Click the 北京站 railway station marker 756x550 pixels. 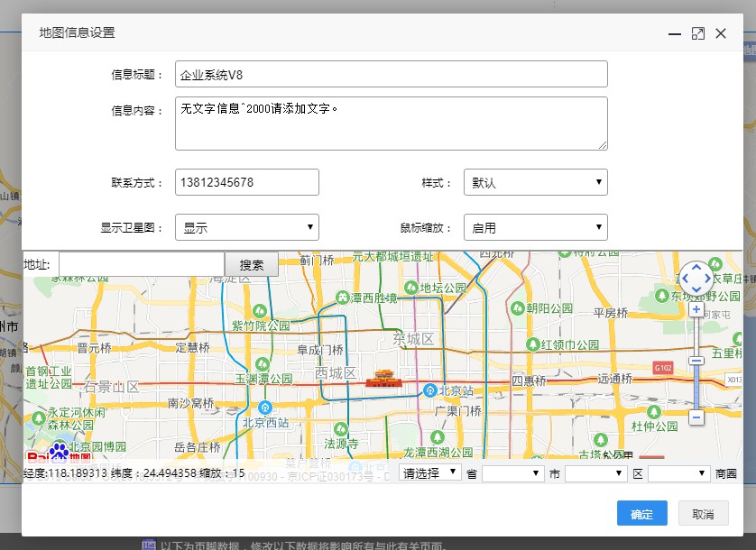click(429, 390)
